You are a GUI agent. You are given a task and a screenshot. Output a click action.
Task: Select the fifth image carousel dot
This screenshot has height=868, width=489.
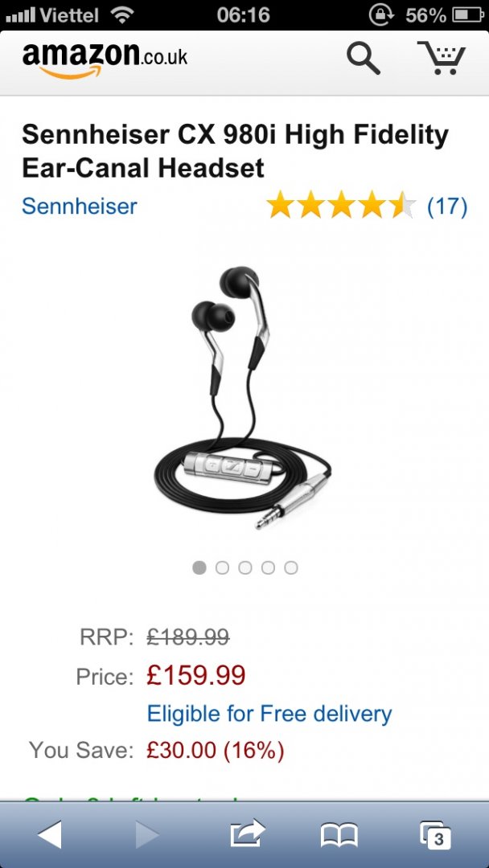(x=290, y=567)
